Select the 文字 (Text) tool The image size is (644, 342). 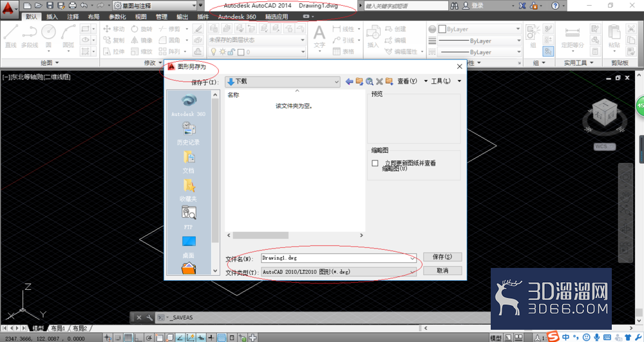pos(319,37)
